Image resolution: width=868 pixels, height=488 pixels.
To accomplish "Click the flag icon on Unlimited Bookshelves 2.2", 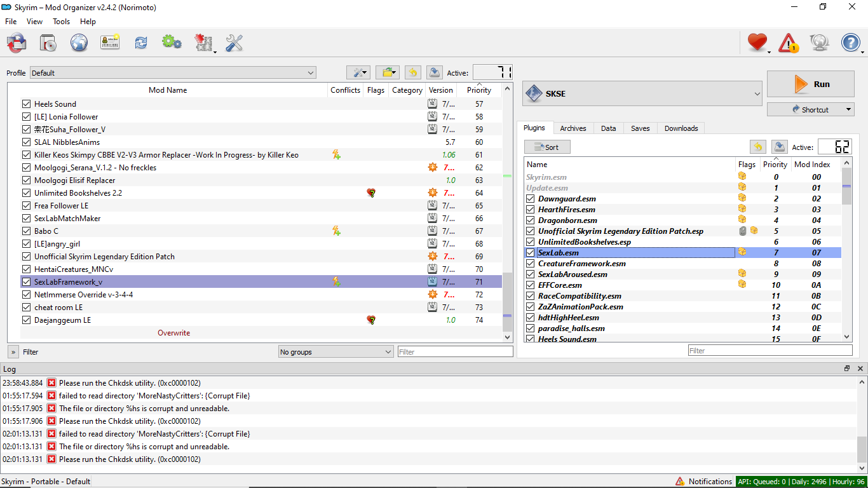I will pos(371,193).
